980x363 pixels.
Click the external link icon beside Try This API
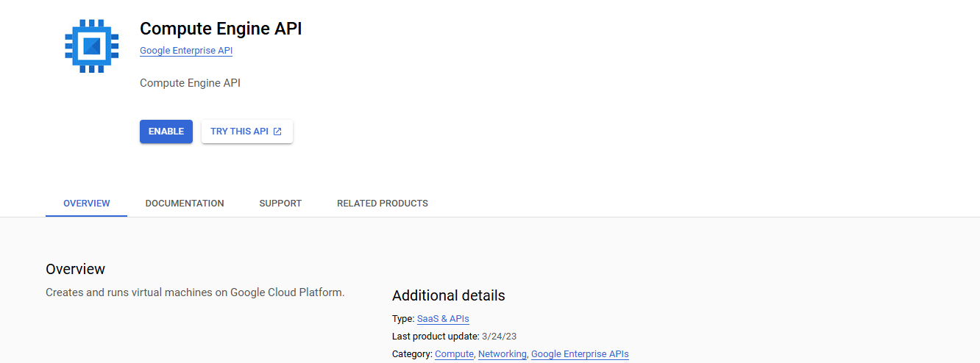coord(277,132)
